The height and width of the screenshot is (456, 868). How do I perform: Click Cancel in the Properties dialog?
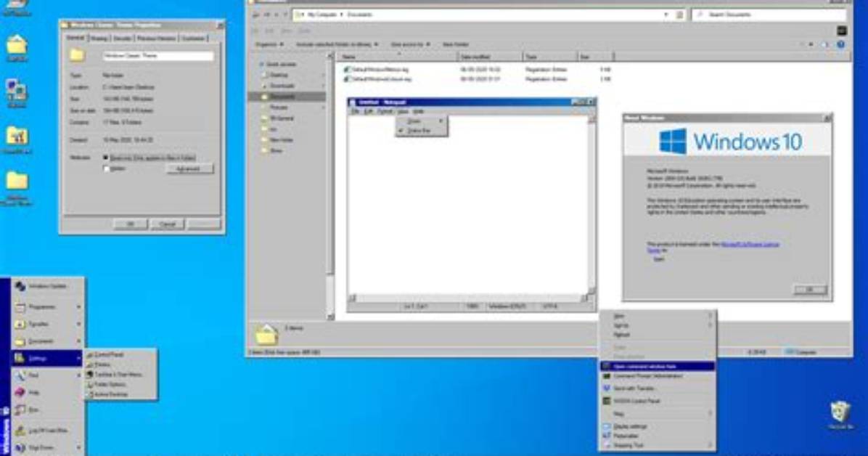[167, 224]
